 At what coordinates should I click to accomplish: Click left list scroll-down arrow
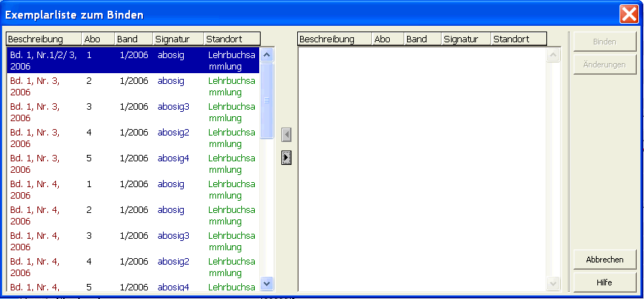pos(267,283)
